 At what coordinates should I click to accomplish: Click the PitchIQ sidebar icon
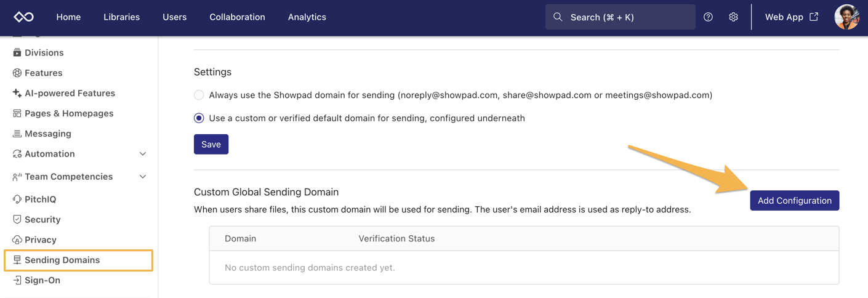[17, 199]
